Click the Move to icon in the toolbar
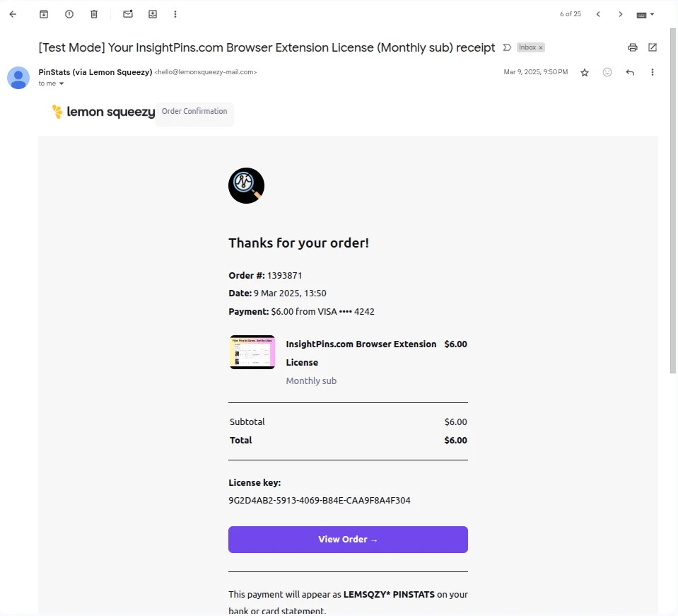 tap(153, 14)
